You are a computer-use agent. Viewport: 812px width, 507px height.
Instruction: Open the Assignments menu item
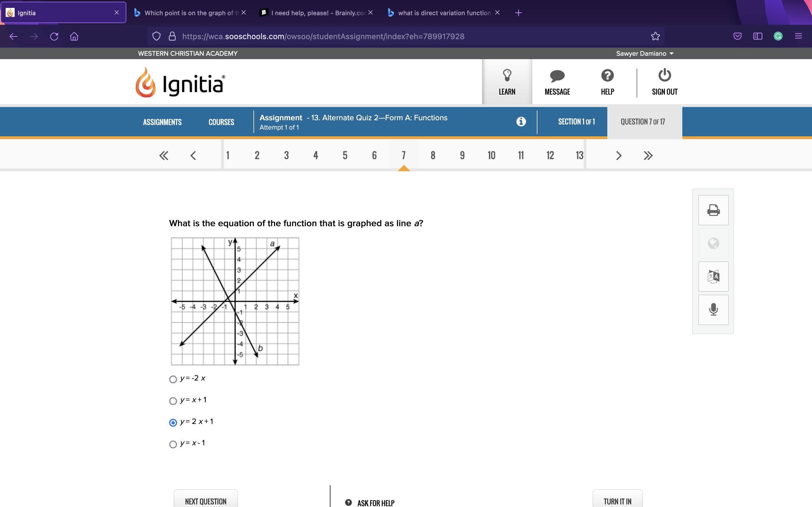[x=162, y=122]
